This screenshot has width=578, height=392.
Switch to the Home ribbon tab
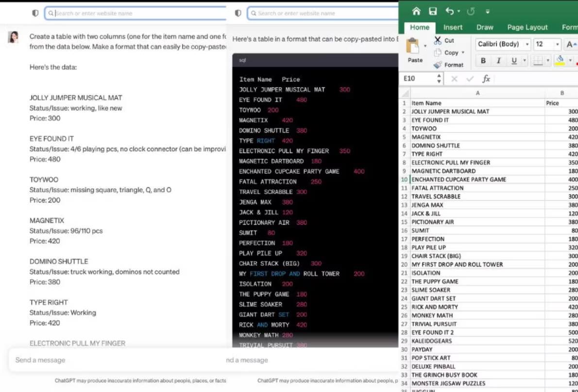[420, 27]
